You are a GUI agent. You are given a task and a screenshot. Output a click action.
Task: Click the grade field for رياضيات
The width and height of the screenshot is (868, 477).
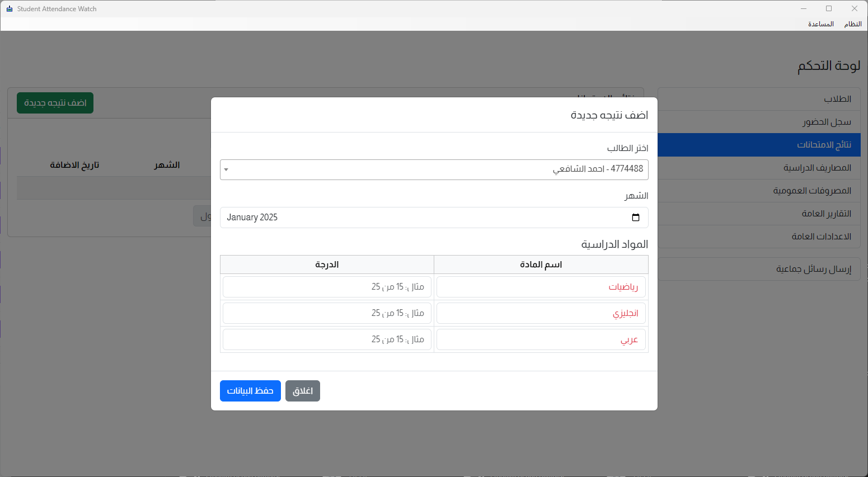pyautogui.click(x=327, y=287)
